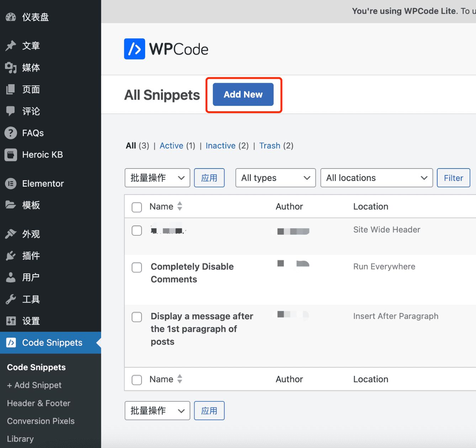The width and height of the screenshot is (476, 448).
Task: Click the folder icon beside 模板
Action: point(11,205)
